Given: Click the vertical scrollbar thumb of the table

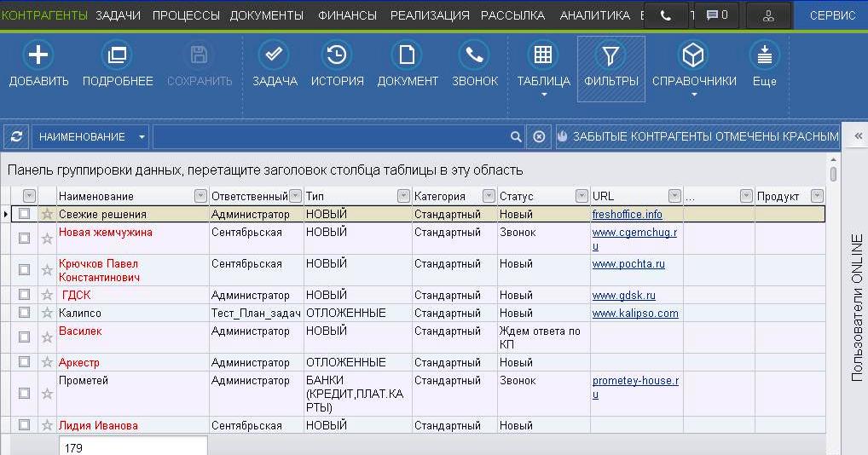Looking at the screenshot, I should 833,174.
